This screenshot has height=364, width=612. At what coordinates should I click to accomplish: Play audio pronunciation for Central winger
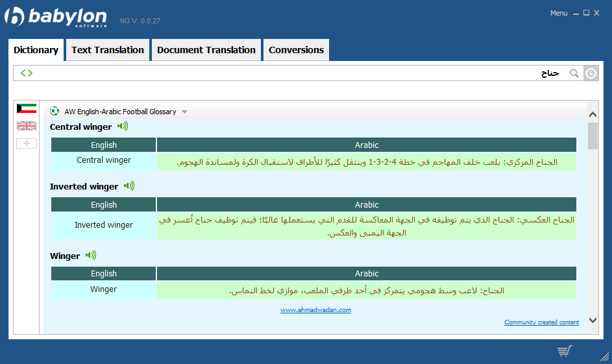123,127
